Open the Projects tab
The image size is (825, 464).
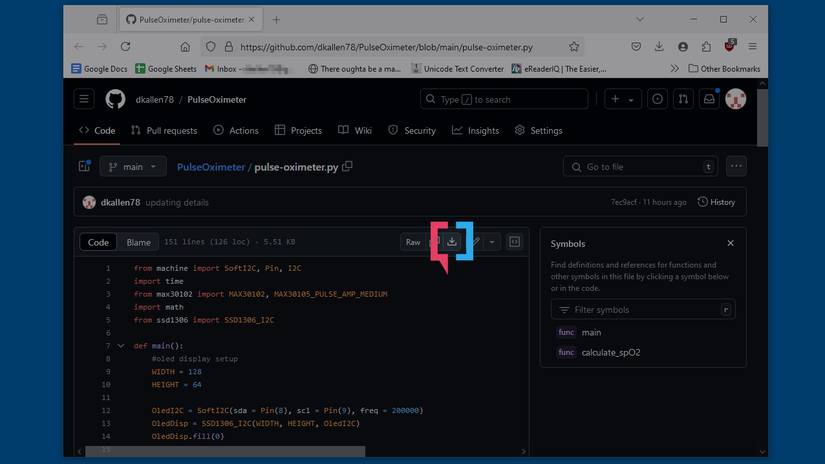tap(298, 130)
